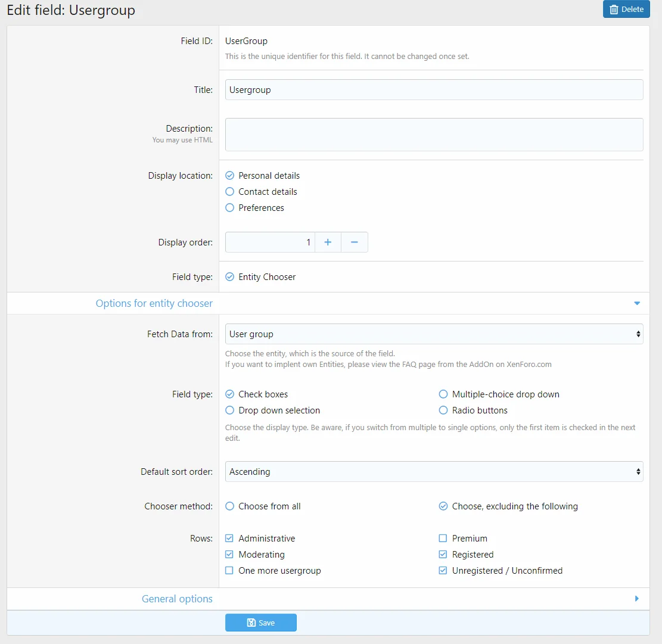Choose Drop down selection field type
Viewport: 662px width, 644px height.
click(230, 410)
